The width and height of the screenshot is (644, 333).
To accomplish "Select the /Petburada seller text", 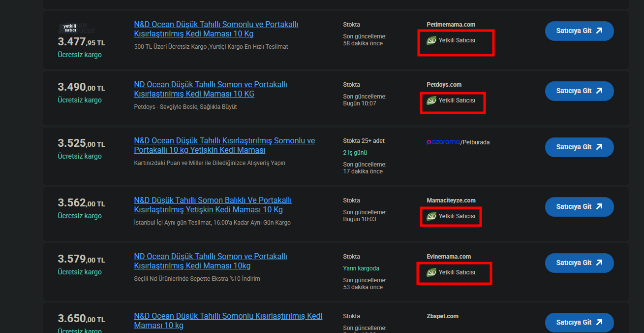I will (x=475, y=142).
